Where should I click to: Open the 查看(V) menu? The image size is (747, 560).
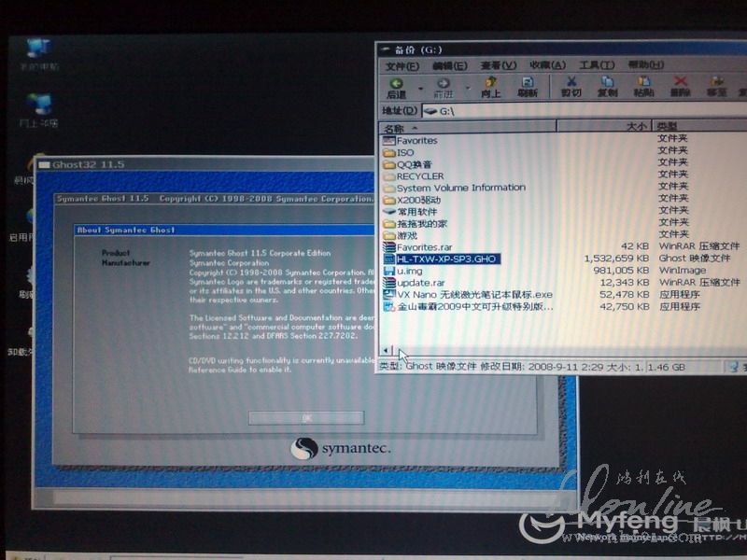tap(499, 65)
